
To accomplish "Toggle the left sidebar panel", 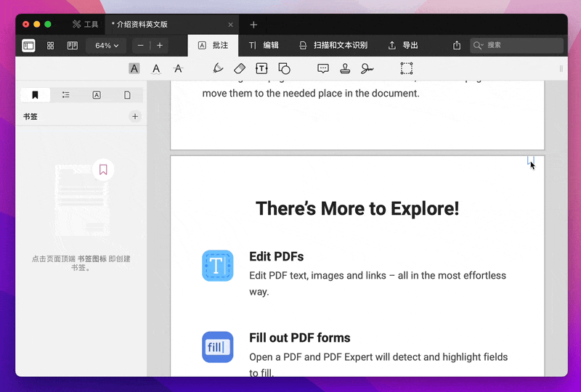I will 28,45.
